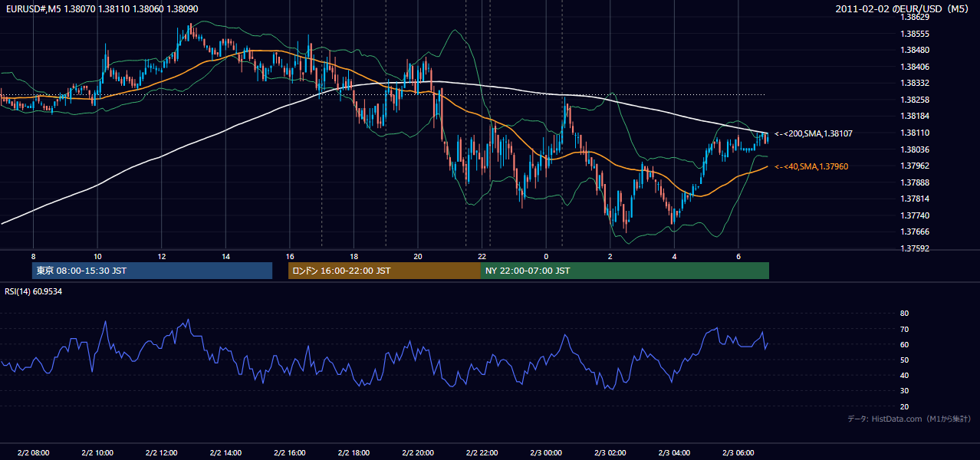Screen dimensions: 980x460
Task: Click the bottom time label 2/2 22:00
Action: tap(482, 453)
